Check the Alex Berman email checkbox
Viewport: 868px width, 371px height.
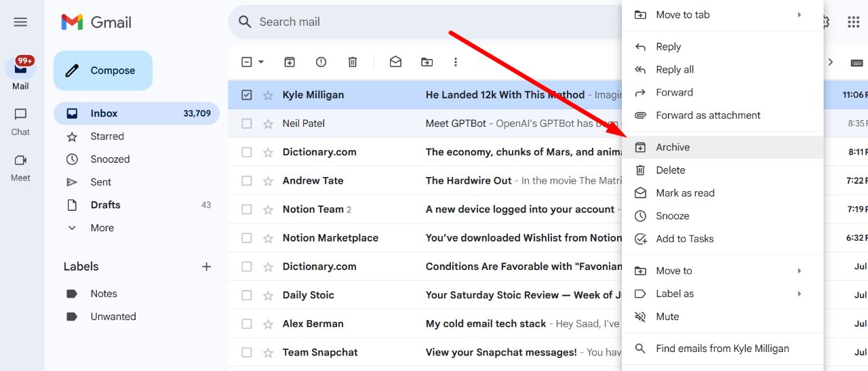point(247,324)
